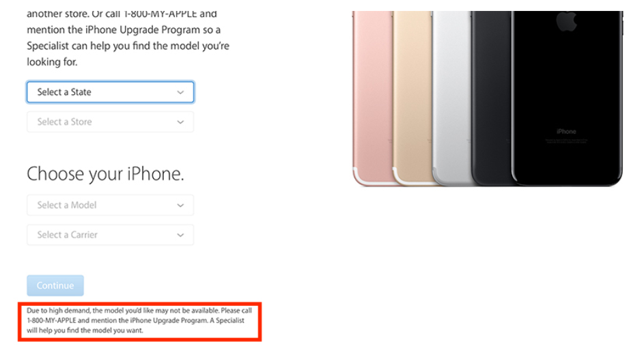Click 1-800-MY-APPLE in the bottom notice
This screenshot has width=644, height=355.
pos(51,321)
